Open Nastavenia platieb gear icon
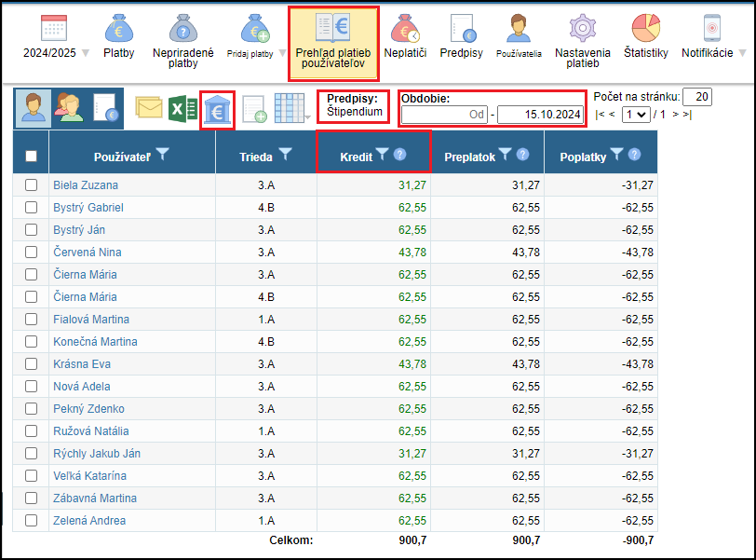The width and height of the screenshot is (756, 560). 583,28
